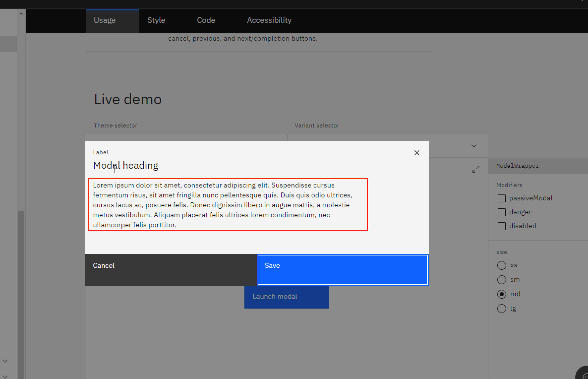The width and height of the screenshot is (588, 379).
Task: Open the Variant selector dropdown chevron
Action: pyautogui.click(x=474, y=146)
